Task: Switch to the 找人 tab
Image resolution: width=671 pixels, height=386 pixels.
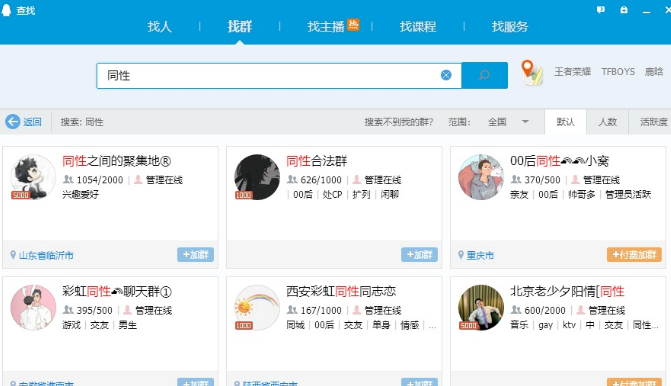Action: pyautogui.click(x=160, y=27)
